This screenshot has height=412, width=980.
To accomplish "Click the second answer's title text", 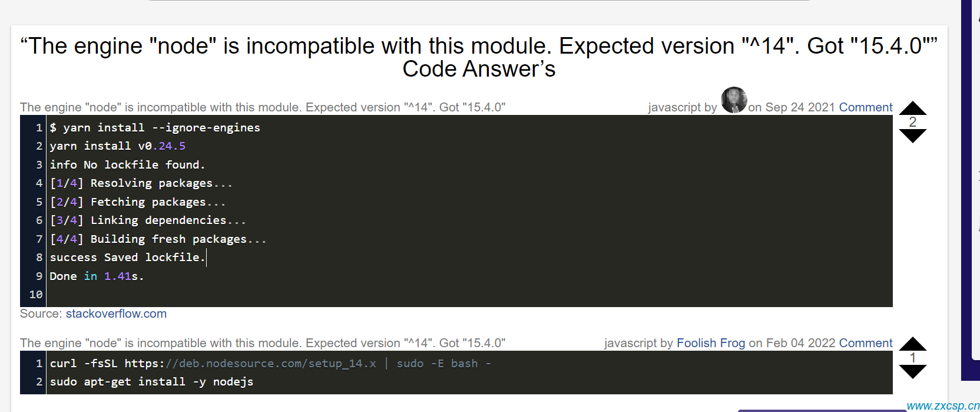I will point(263,343).
